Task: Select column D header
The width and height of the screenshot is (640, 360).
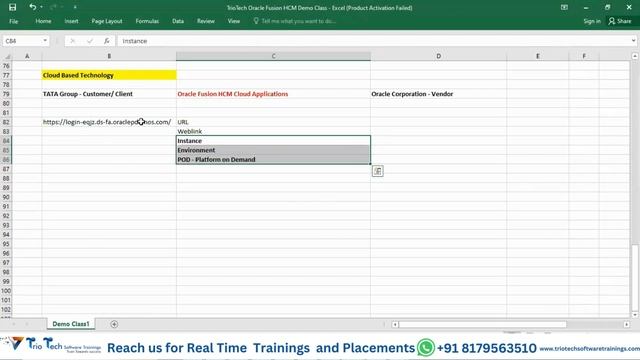Action: pyautogui.click(x=438, y=56)
